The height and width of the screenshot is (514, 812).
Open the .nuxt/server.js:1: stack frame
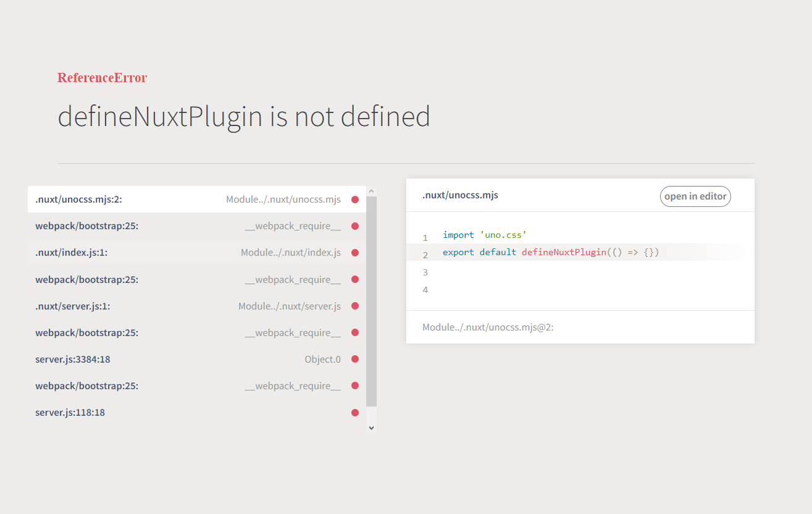click(197, 306)
